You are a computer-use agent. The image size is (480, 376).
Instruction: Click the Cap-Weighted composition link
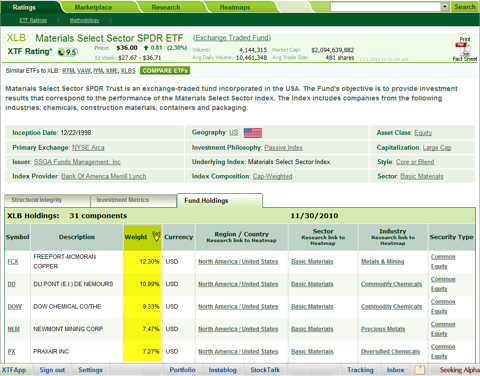point(272,176)
